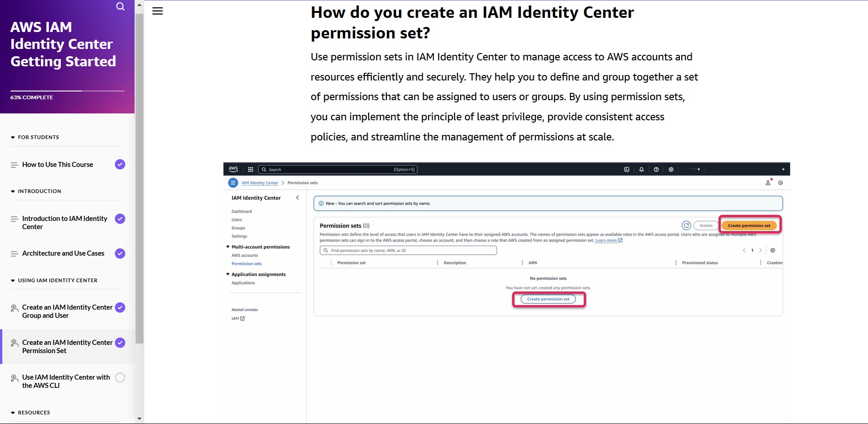Click Groups in the console navigation
Image resolution: width=868 pixels, height=424 pixels.
[x=238, y=228]
